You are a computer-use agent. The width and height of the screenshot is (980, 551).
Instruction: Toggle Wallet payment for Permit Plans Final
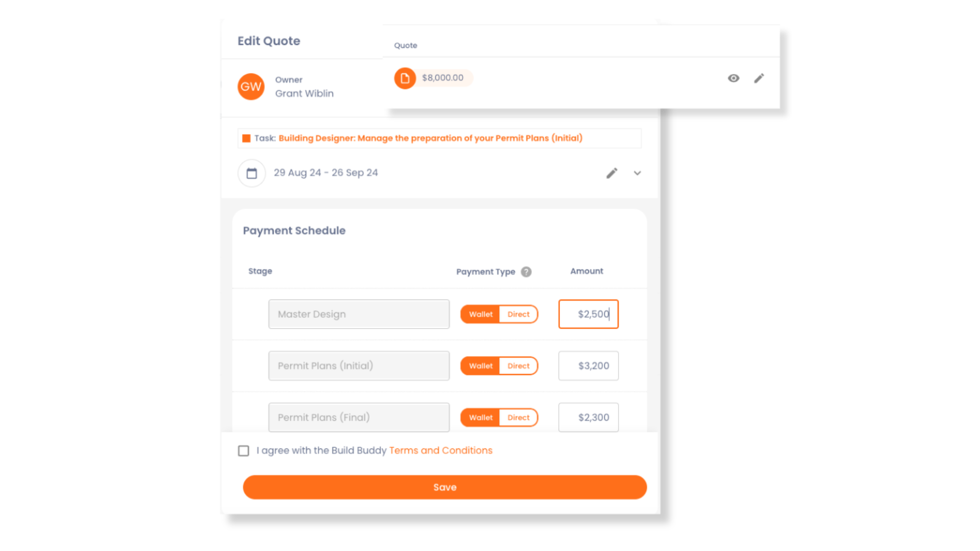pyautogui.click(x=481, y=417)
